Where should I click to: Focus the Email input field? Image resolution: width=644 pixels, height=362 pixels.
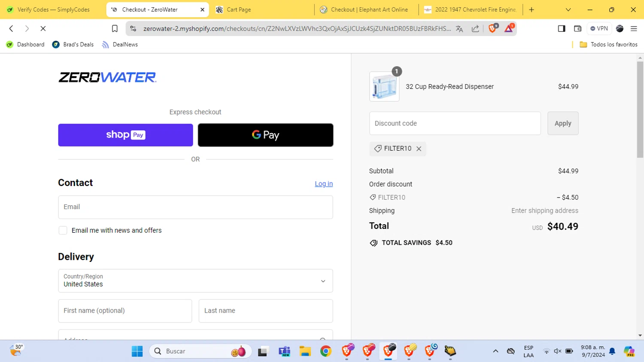click(195, 207)
